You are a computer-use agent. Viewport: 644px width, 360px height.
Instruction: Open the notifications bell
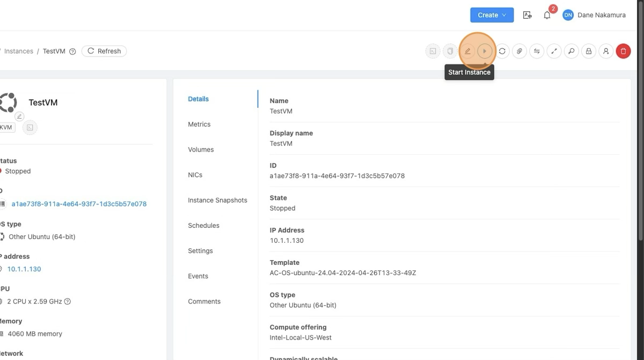547,15
